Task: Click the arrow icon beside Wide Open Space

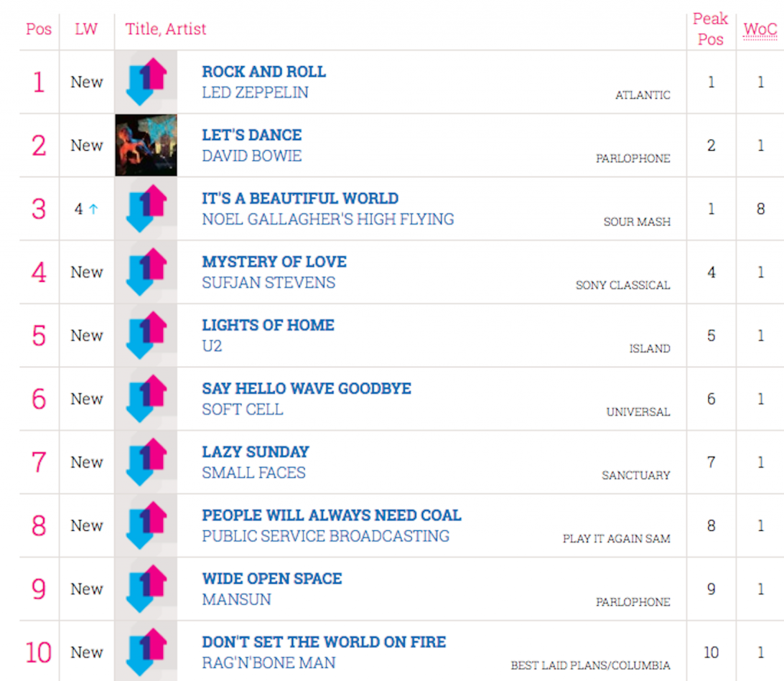Action: tap(145, 589)
